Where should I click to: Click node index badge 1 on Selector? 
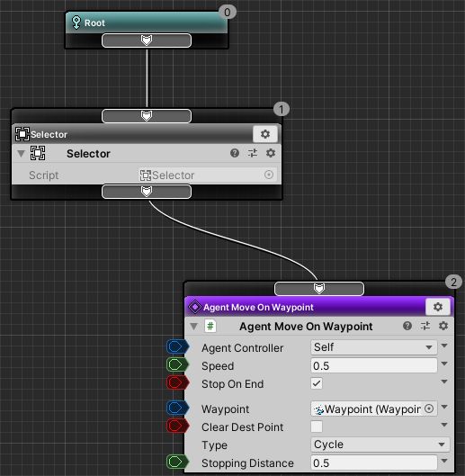[x=282, y=109]
